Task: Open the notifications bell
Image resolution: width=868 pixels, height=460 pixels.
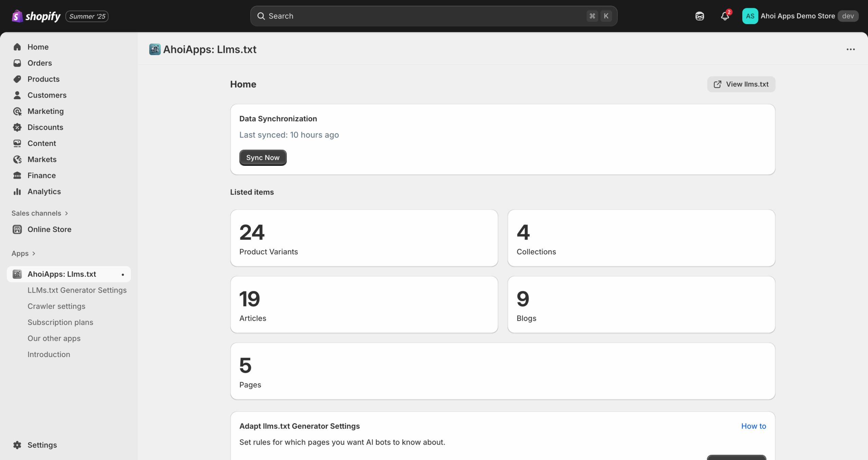Action: tap(725, 16)
